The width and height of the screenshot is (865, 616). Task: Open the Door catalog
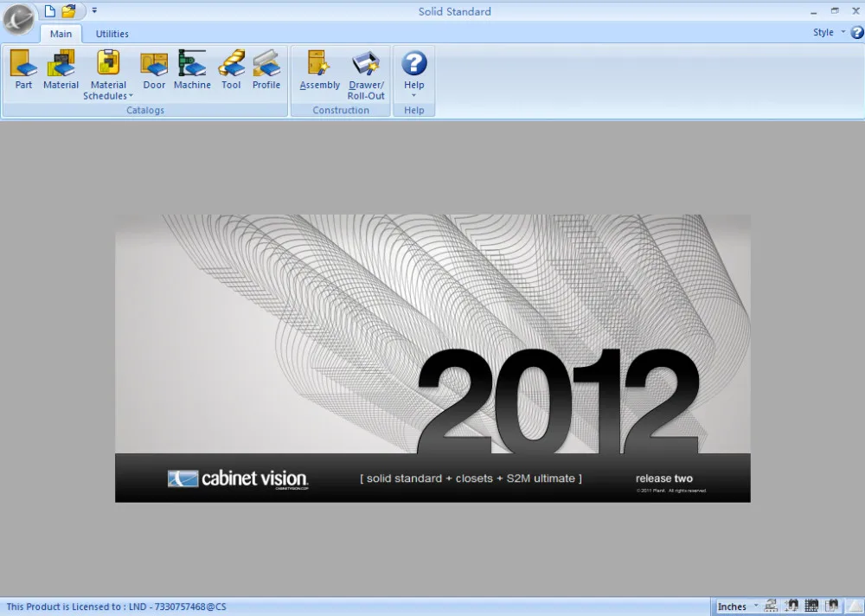pyautogui.click(x=154, y=69)
